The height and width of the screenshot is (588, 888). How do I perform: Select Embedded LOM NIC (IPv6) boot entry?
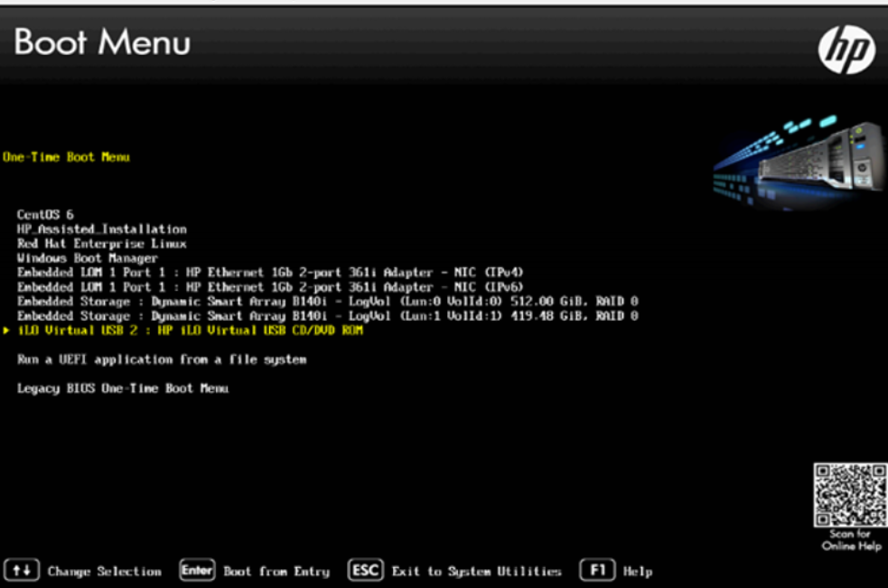click(x=270, y=287)
